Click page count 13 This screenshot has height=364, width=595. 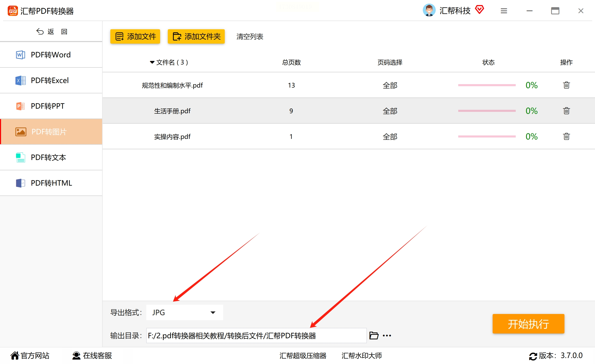pyautogui.click(x=291, y=85)
